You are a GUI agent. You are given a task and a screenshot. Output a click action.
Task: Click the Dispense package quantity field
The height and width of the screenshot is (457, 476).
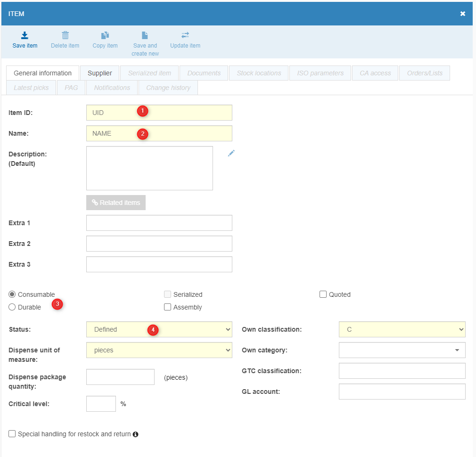point(120,377)
